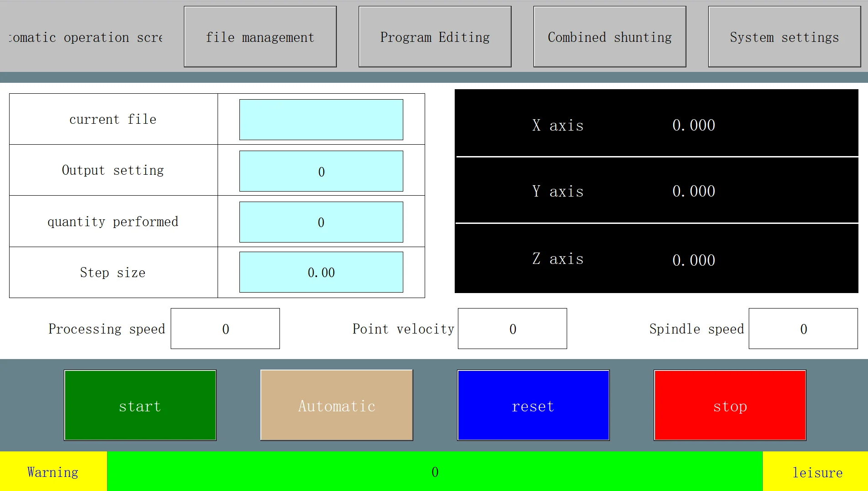868x491 pixels.
Task: Select the quantity performed value field
Action: coord(321,222)
